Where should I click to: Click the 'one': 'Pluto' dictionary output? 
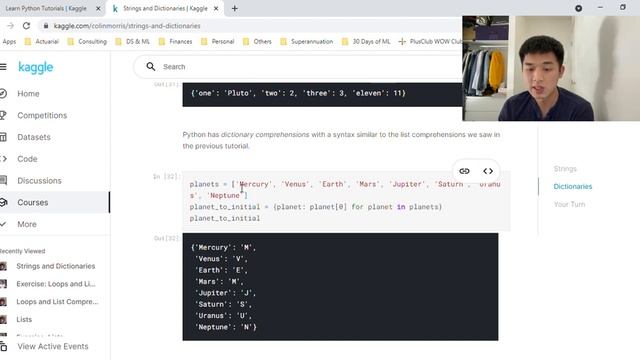298,93
